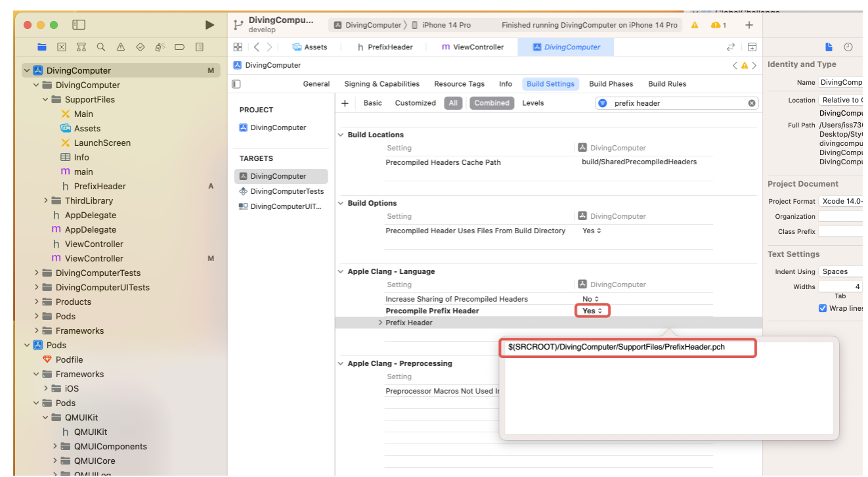This screenshot has height=477, width=868.
Task: Change Precompiled Header Uses Files value
Action: 592,231
